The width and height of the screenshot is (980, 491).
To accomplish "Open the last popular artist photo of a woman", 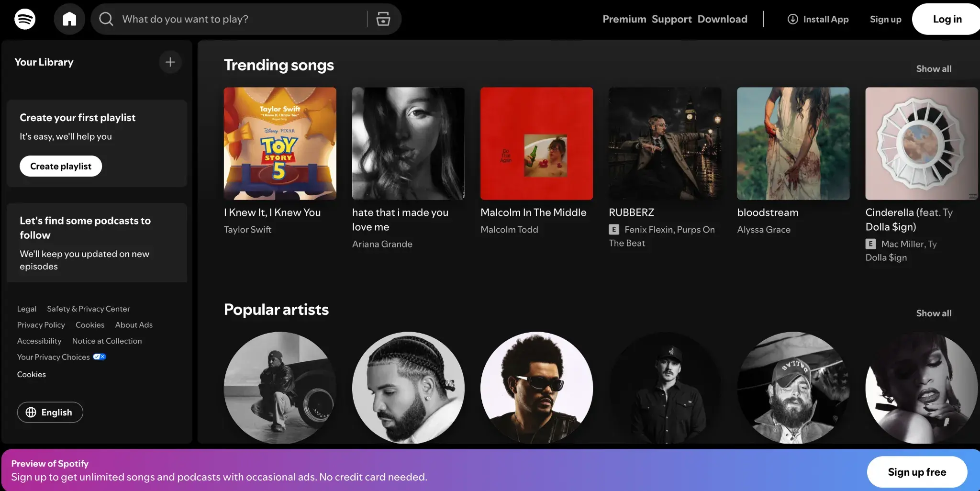I will 922,388.
